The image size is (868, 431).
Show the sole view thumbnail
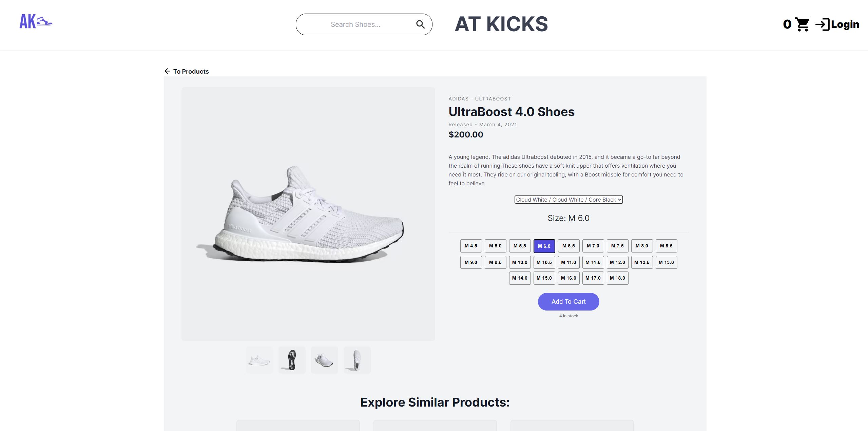pos(292,360)
